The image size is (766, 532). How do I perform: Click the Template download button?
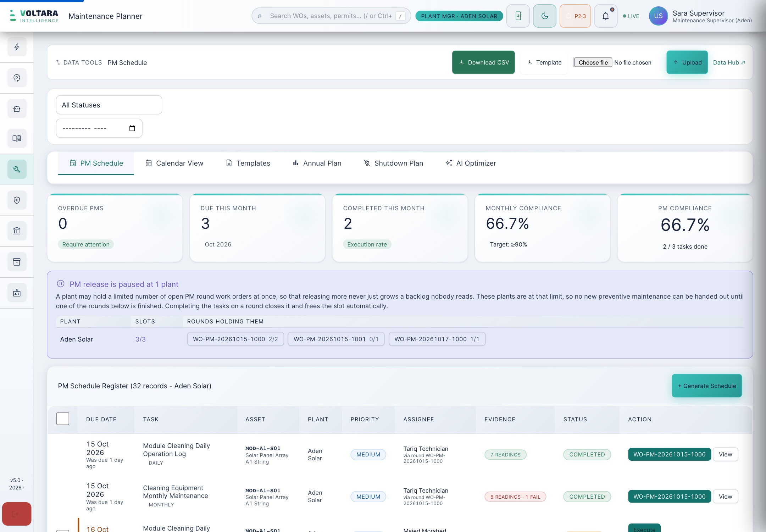(x=544, y=62)
